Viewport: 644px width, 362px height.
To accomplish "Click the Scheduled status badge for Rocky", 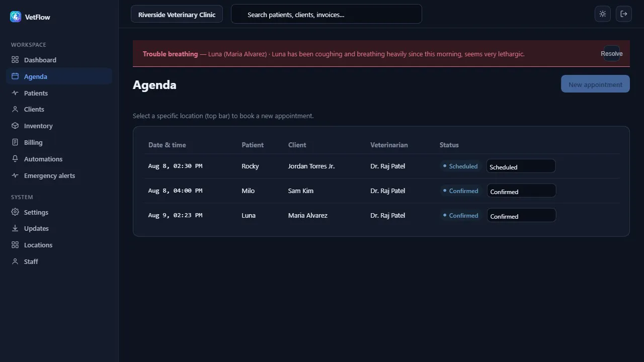I will (x=461, y=166).
